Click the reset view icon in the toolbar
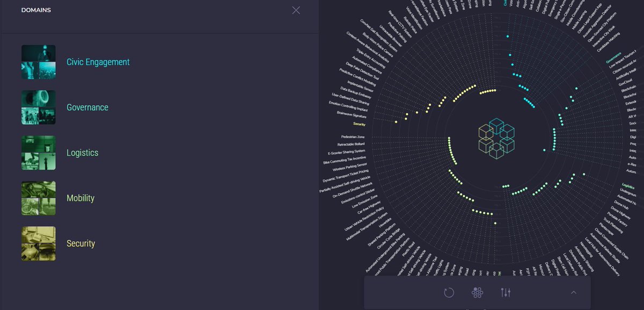Image resolution: width=644 pixels, height=310 pixels. pos(449,293)
